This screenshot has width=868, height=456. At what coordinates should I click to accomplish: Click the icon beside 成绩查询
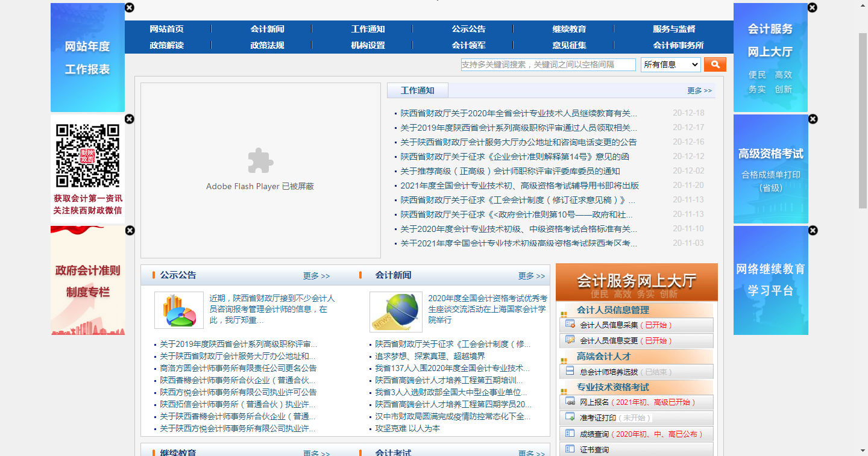[x=570, y=433]
